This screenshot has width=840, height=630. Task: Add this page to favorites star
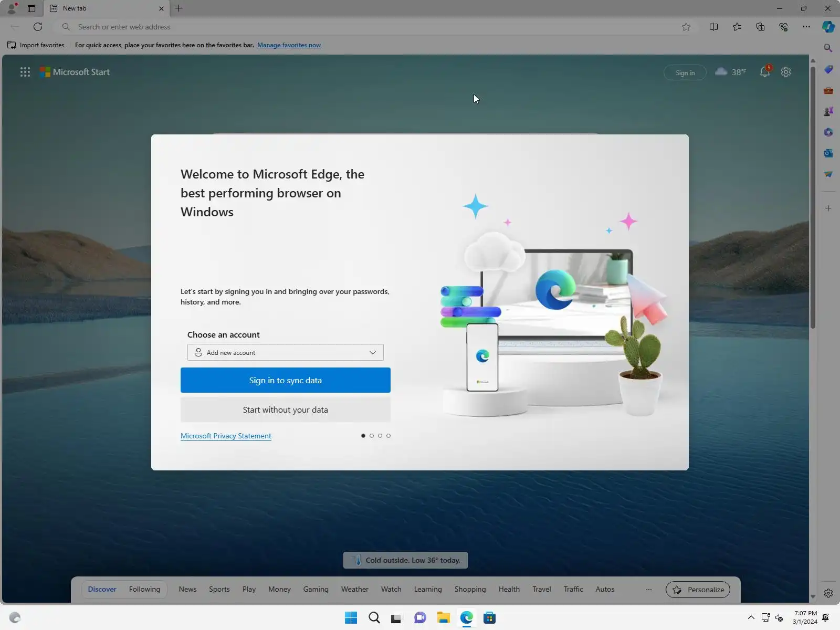686,27
